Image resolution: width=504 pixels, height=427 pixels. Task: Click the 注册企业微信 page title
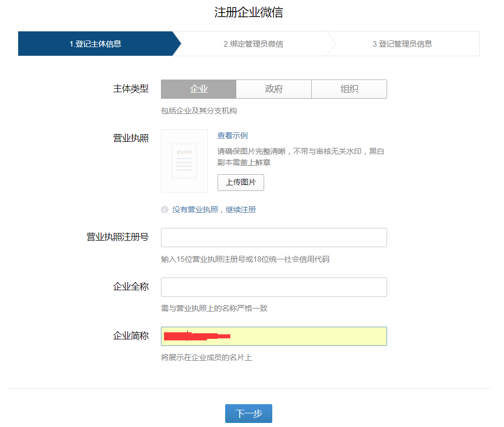click(248, 13)
